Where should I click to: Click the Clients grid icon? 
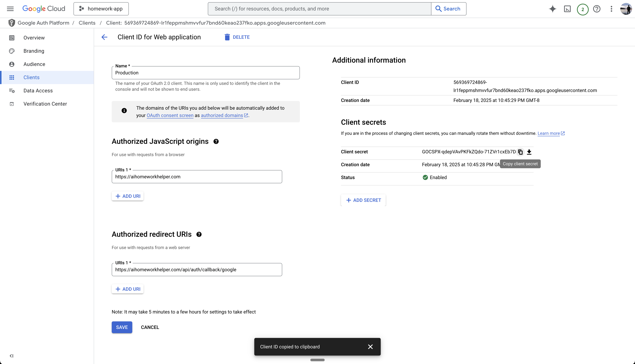click(12, 78)
